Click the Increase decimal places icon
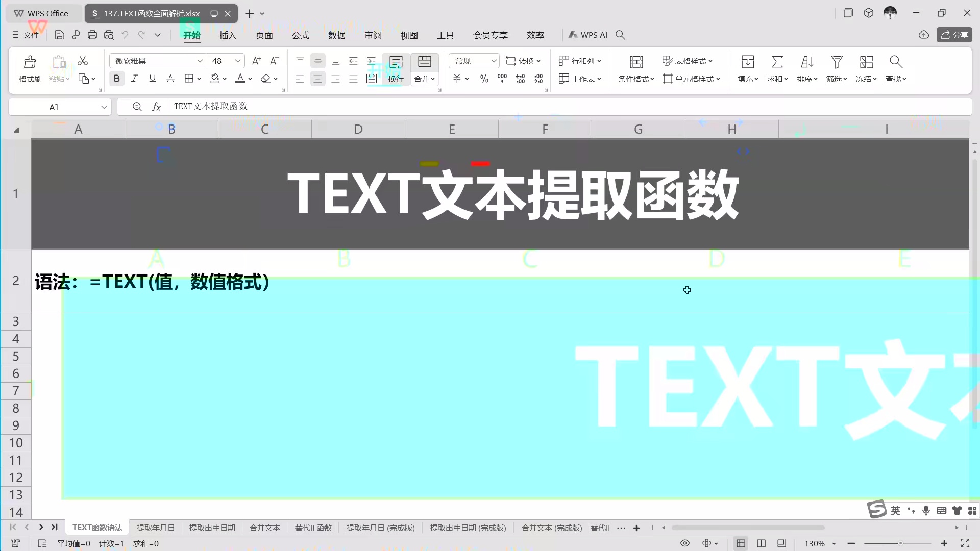Screen dimensions: 980x551 tap(520, 79)
